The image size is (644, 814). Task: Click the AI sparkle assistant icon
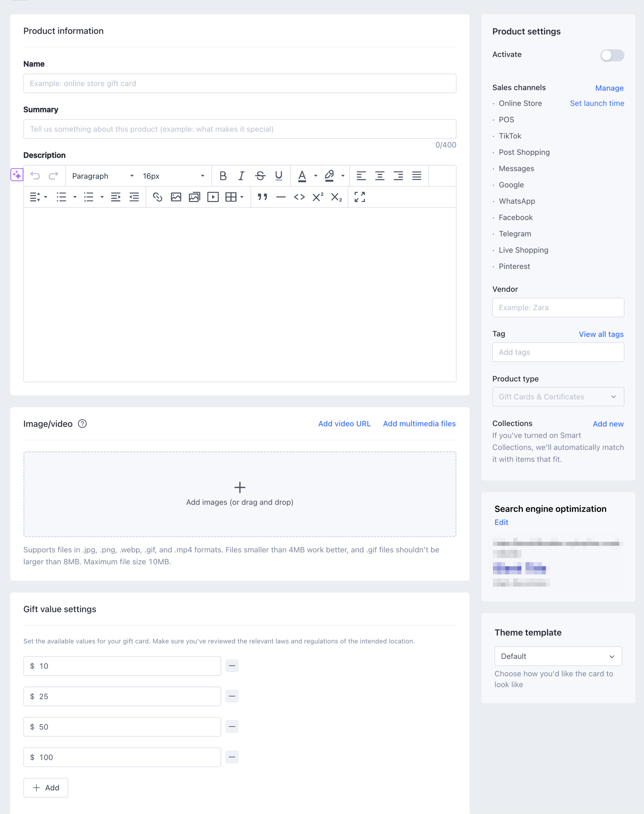click(x=17, y=175)
